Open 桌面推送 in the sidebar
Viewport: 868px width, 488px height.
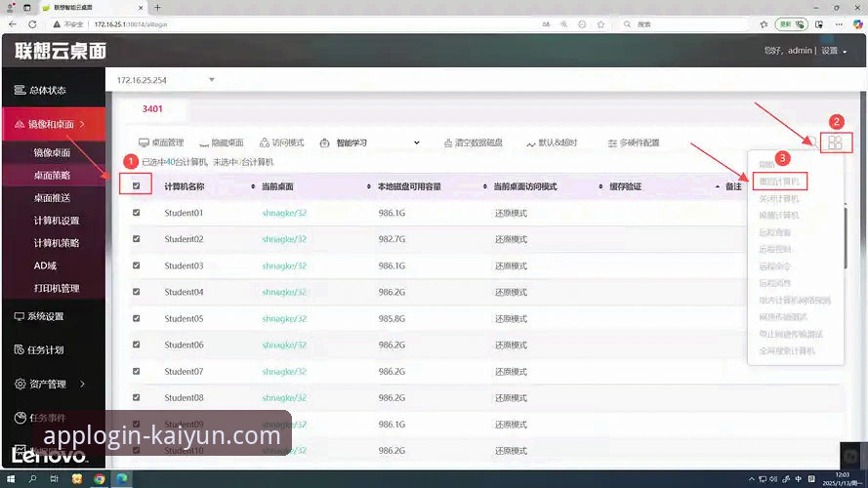[52, 197]
